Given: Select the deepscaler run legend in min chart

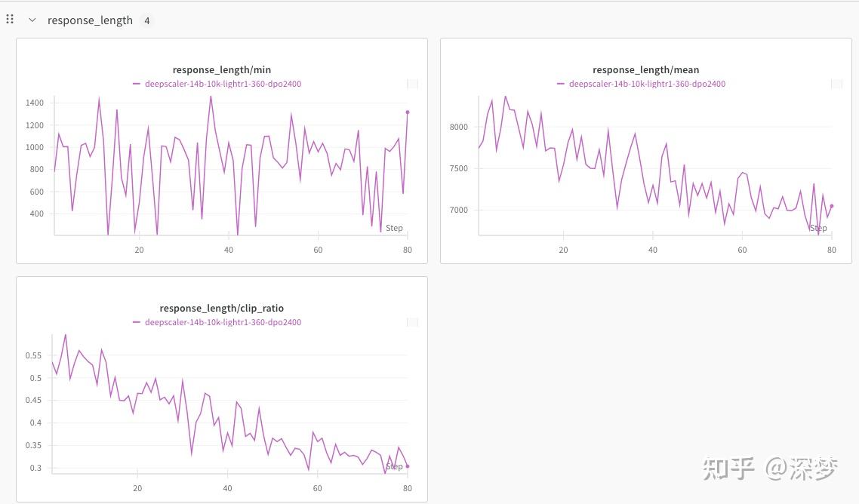Looking at the screenshot, I should (x=223, y=84).
